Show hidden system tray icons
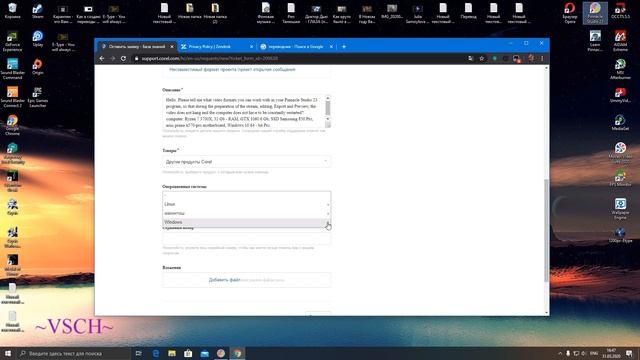The image size is (640, 360). 560,353
